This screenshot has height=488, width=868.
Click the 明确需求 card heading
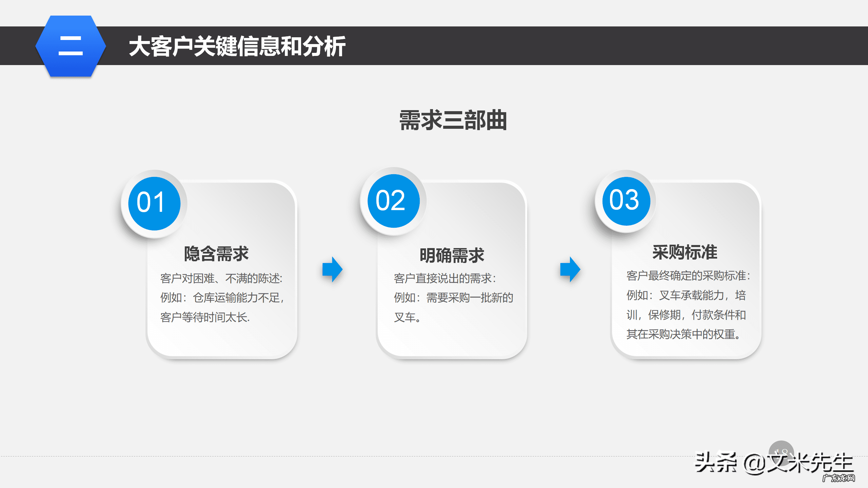click(x=452, y=255)
